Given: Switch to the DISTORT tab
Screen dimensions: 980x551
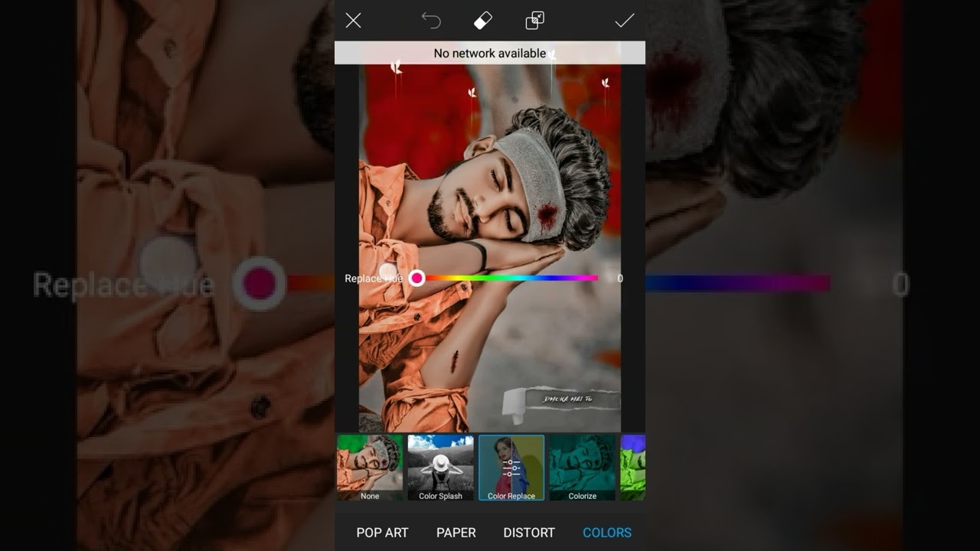Looking at the screenshot, I should (x=529, y=533).
